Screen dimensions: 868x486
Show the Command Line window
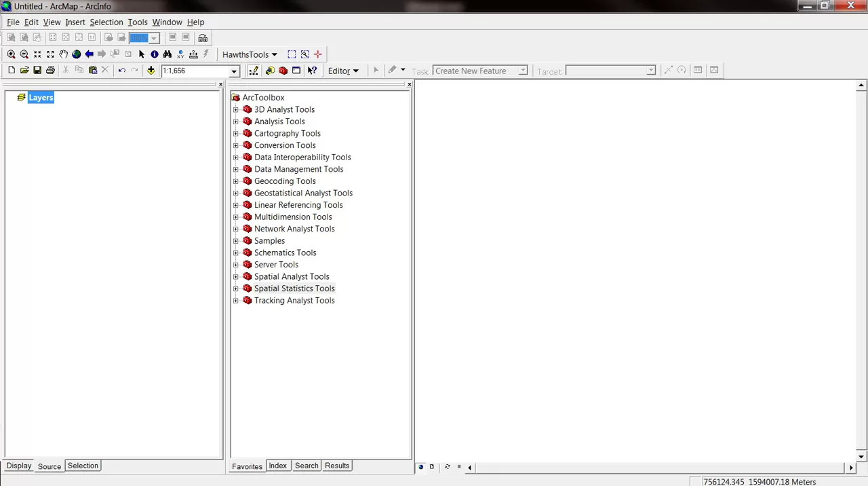pos(296,71)
